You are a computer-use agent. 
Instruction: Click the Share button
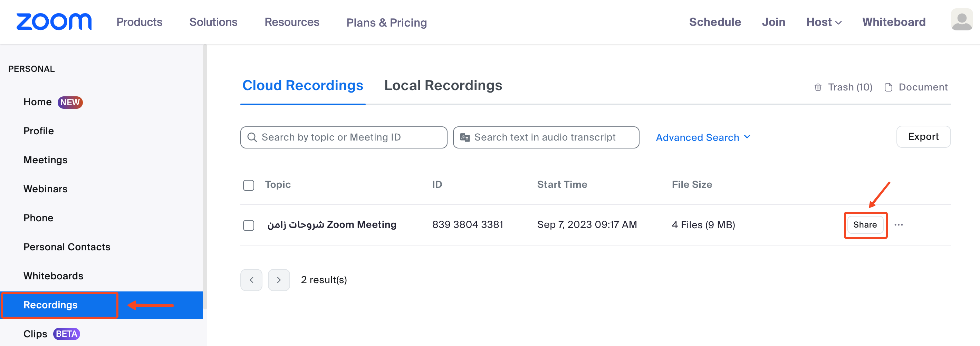pos(865,224)
